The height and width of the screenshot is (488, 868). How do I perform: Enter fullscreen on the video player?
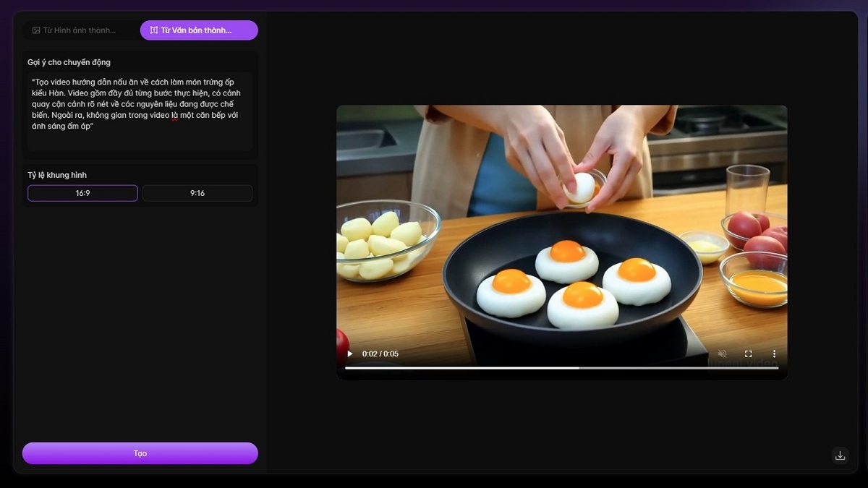click(748, 354)
